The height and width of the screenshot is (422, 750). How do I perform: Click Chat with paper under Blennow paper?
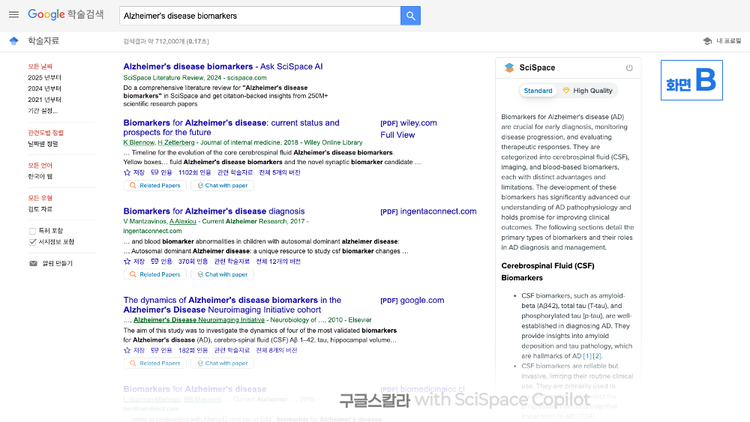click(x=222, y=186)
